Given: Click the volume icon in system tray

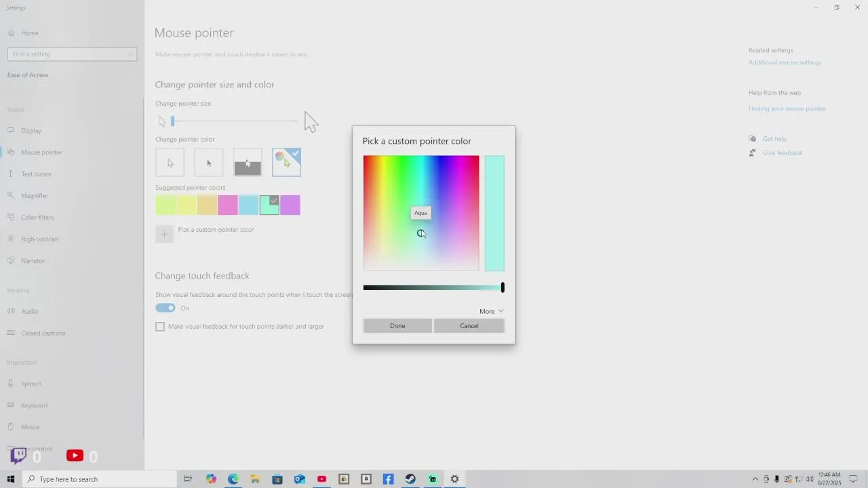Looking at the screenshot, I should pyautogui.click(x=810, y=479).
